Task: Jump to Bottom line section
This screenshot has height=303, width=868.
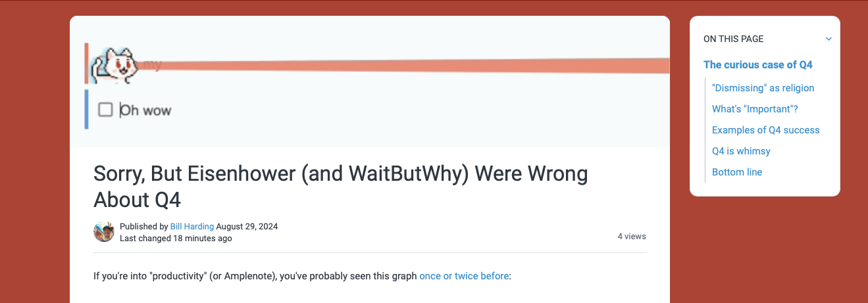Action: point(737,172)
